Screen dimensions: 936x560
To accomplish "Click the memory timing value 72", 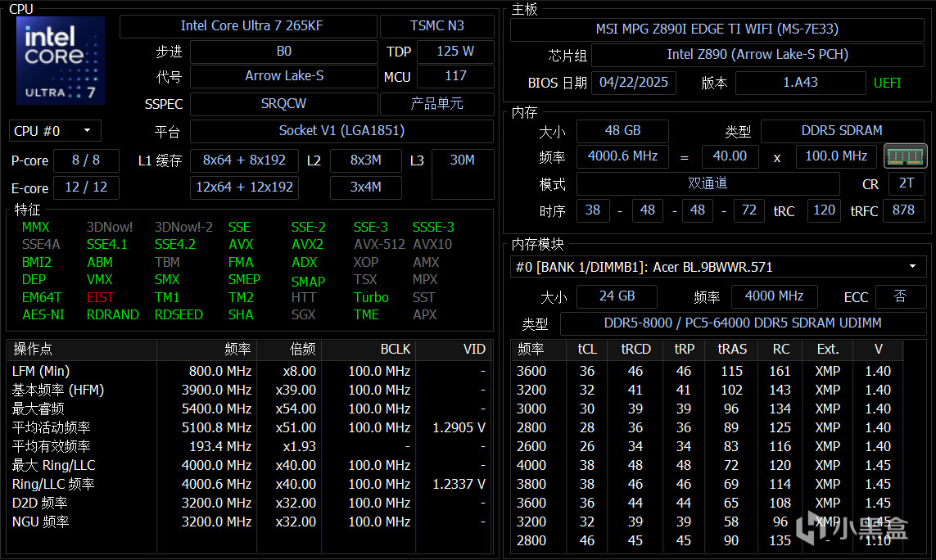I will tap(748, 210).
